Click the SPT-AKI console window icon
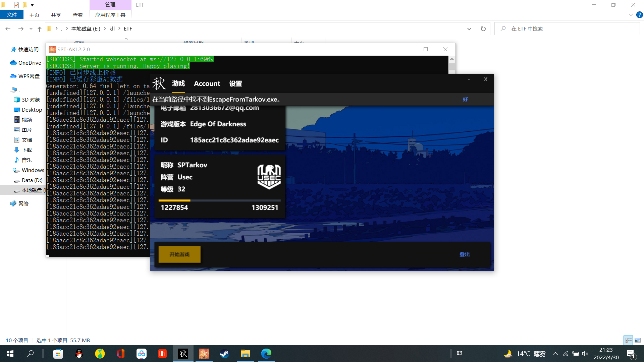 coord(52,49)
